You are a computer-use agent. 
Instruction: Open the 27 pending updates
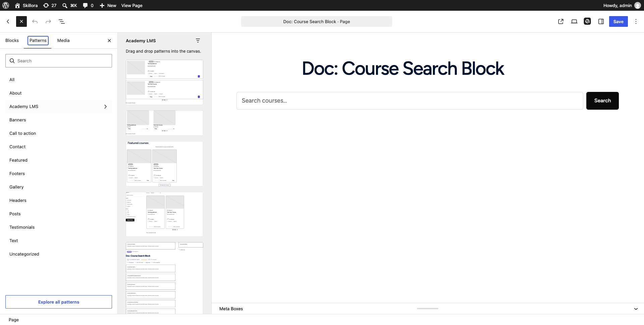[50, 5]
